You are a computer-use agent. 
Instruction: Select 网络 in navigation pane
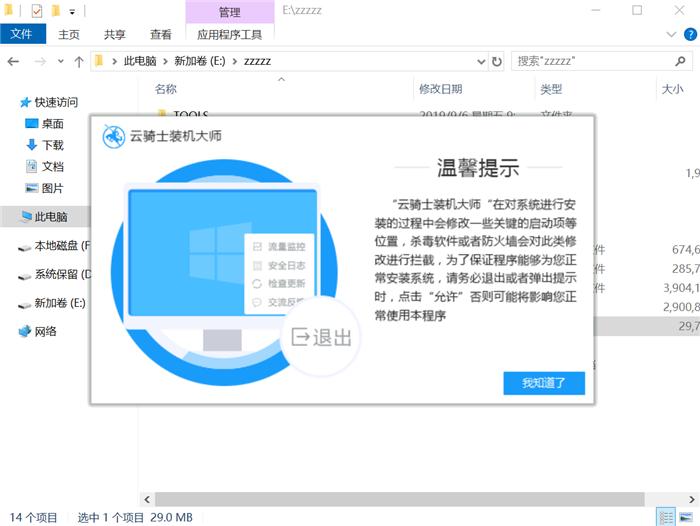click(46, 331)
